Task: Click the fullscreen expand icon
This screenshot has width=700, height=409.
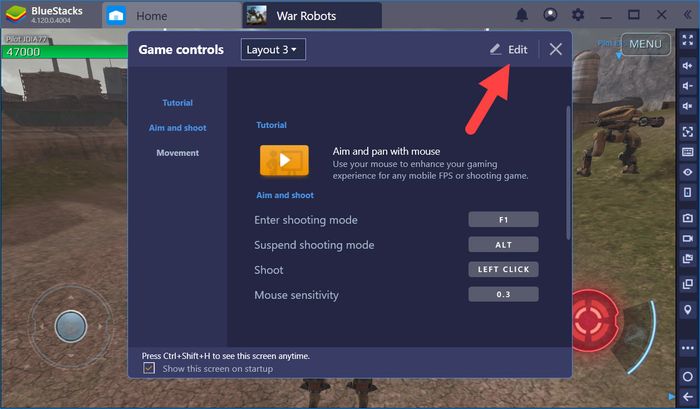Action: [x=688, y=40]
